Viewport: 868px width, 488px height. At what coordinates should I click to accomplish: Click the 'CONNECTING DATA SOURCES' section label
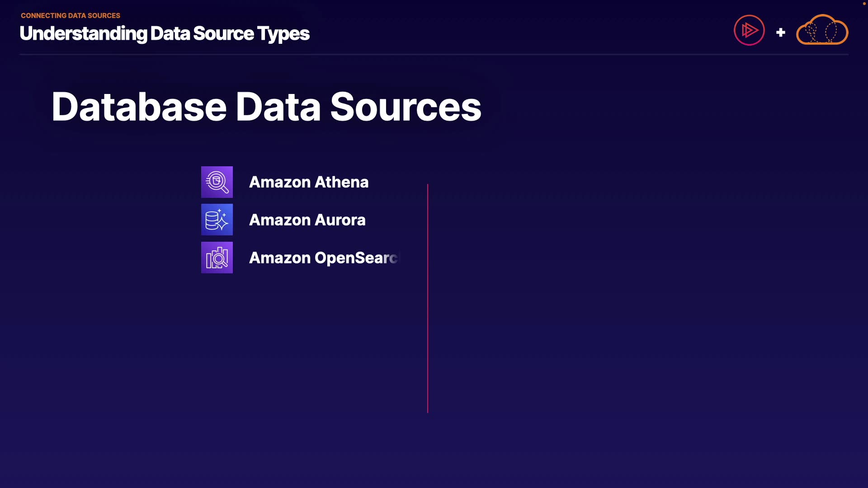coord(71,15)
